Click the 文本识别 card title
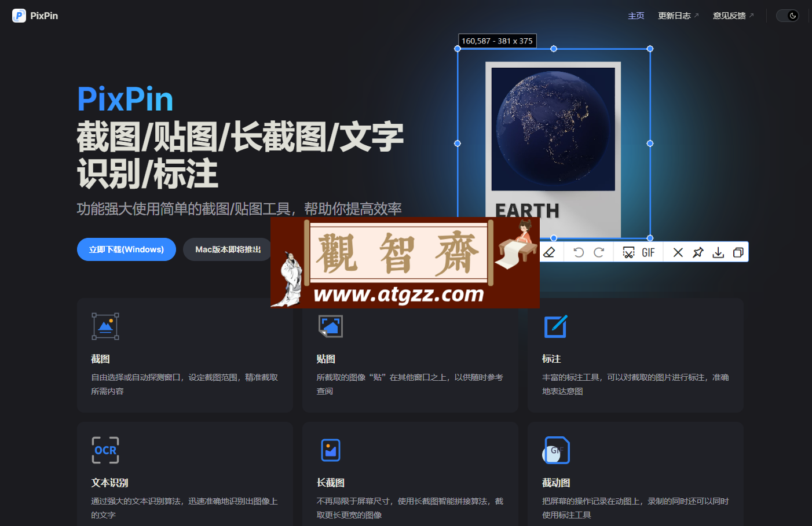 [109, 483]
